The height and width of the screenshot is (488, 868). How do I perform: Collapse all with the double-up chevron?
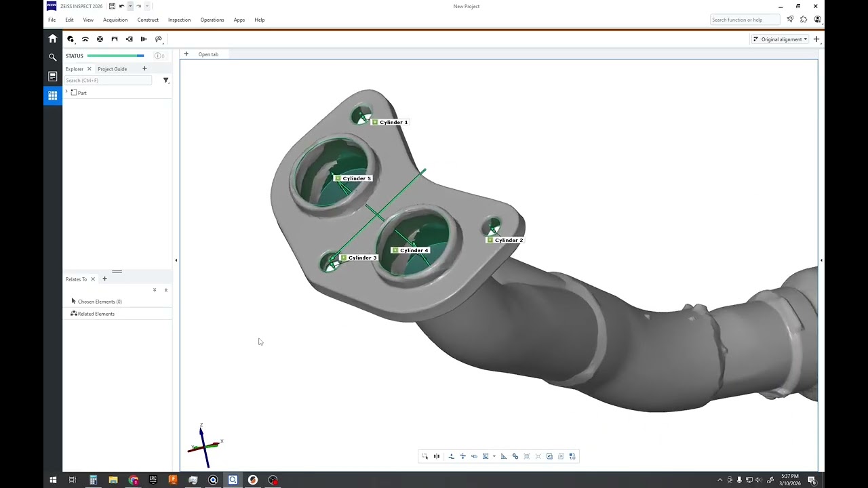[x=166, y=290]
